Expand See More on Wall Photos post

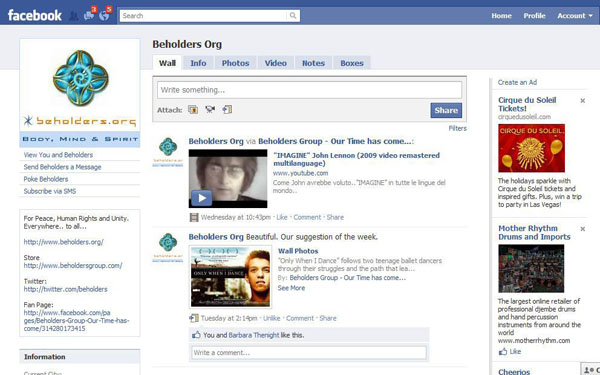point(291,288)
